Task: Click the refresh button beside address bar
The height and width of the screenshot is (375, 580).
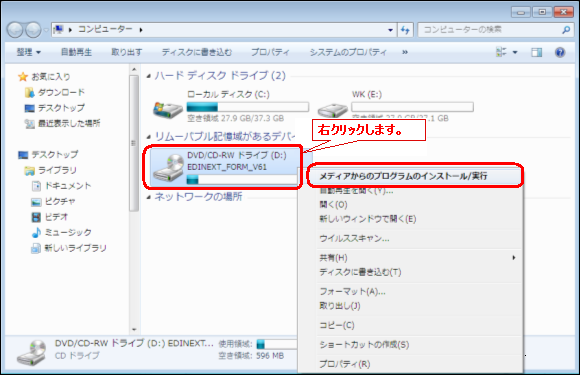Action: 405,30
